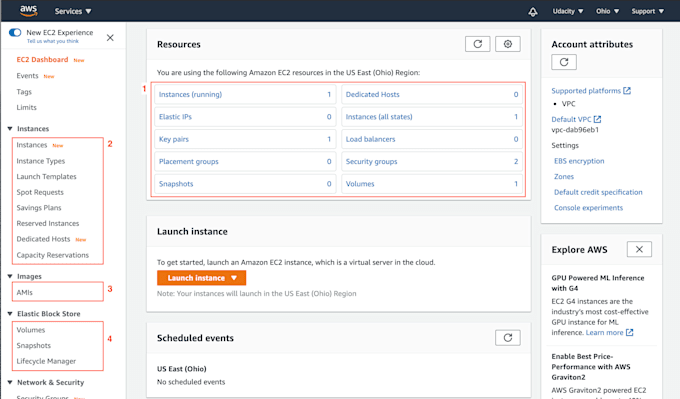Image resolution: width=680 pixels, height=399 pixels.
Task: Open the Services dropdown menu
Action: coord(73,11)
